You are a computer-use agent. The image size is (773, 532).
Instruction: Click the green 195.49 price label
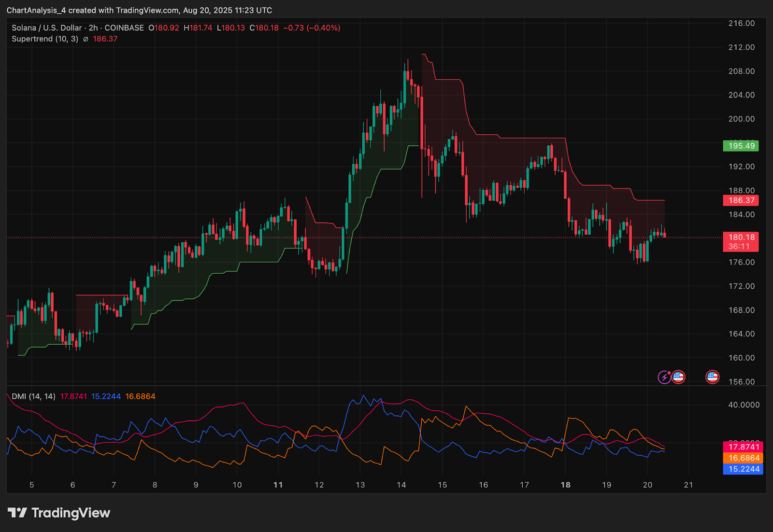click(741, 146)
